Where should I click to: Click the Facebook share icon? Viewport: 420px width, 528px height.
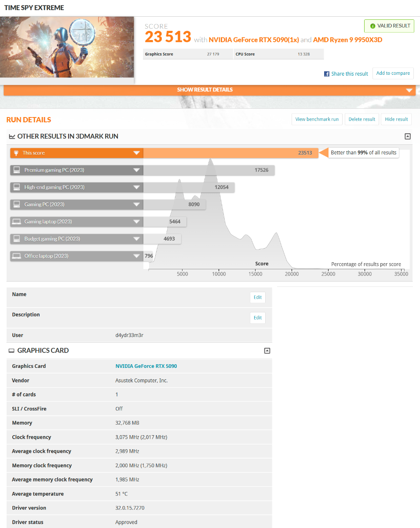tap(327, 74)
